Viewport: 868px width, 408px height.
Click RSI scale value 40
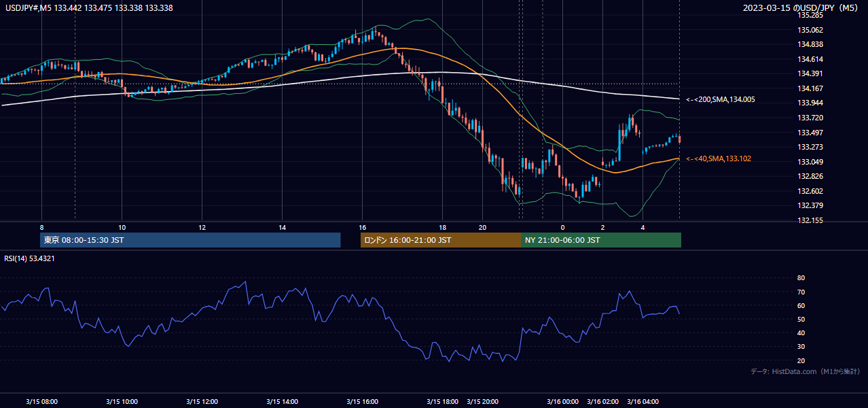pos(801,333)
